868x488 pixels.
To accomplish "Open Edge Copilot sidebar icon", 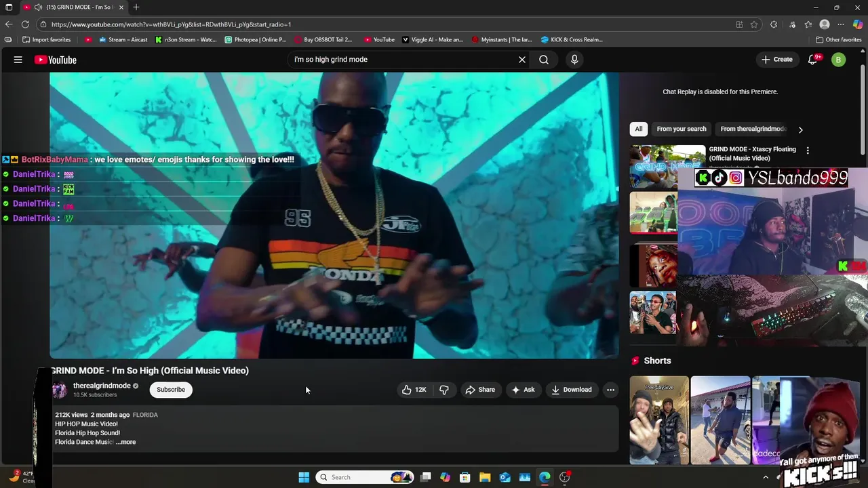I will pyautogui.click(x=858, y=24).
